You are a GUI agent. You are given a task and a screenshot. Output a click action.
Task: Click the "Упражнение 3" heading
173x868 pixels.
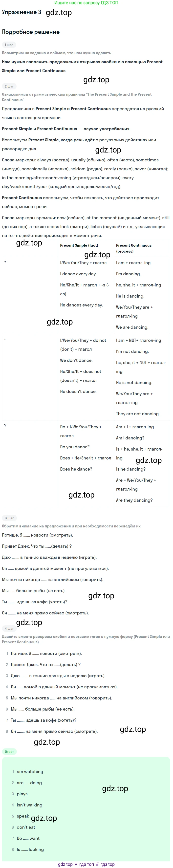(x=22, y=12)
